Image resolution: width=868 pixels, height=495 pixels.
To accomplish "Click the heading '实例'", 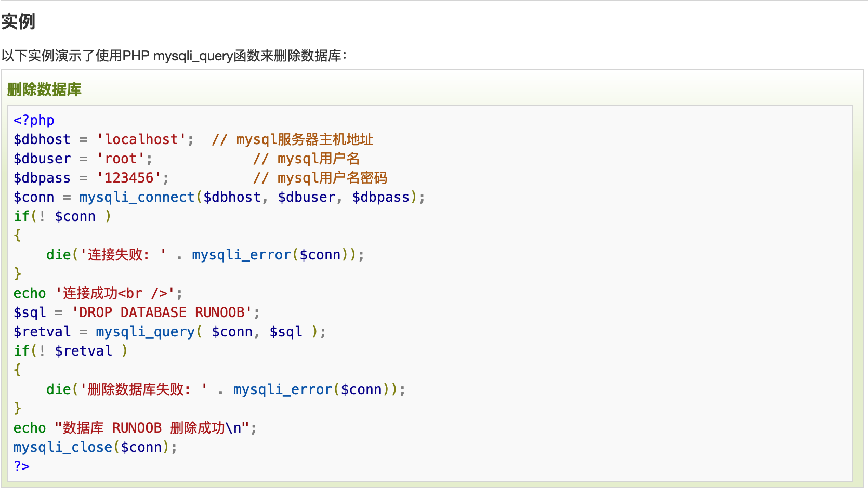I will [x=18, y=22].
